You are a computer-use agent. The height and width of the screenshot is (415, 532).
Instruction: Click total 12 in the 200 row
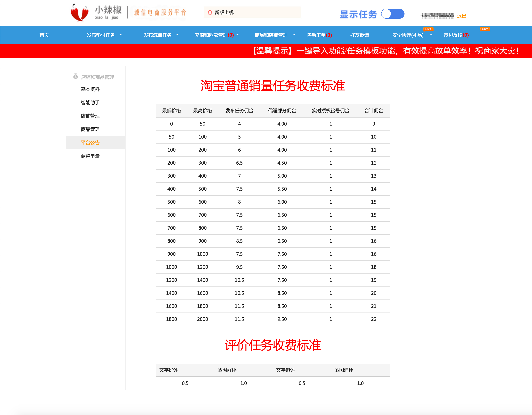tap(374, 163)
